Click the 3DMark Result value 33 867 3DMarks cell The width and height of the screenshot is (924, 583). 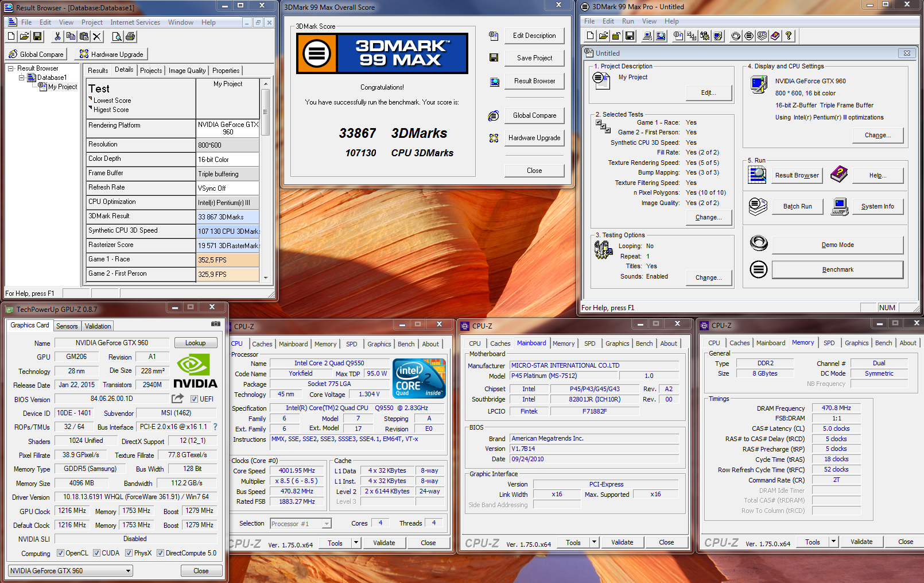pyautogui.click(x=228, y=217)
